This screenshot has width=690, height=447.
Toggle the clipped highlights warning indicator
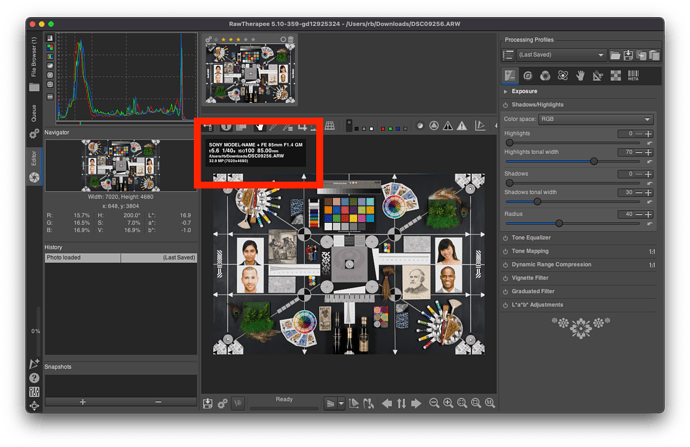(461, 125)
